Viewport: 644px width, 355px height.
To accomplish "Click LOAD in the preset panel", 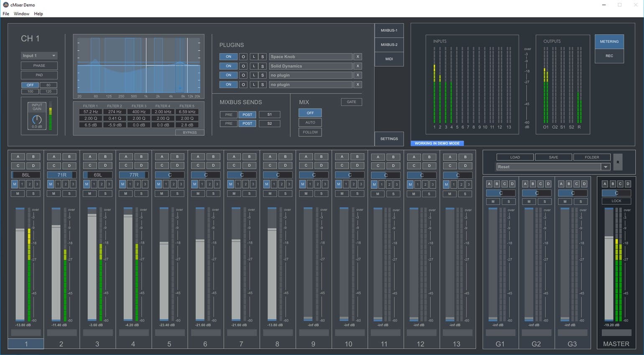I will pyautogui.click(x=515, y=157).
